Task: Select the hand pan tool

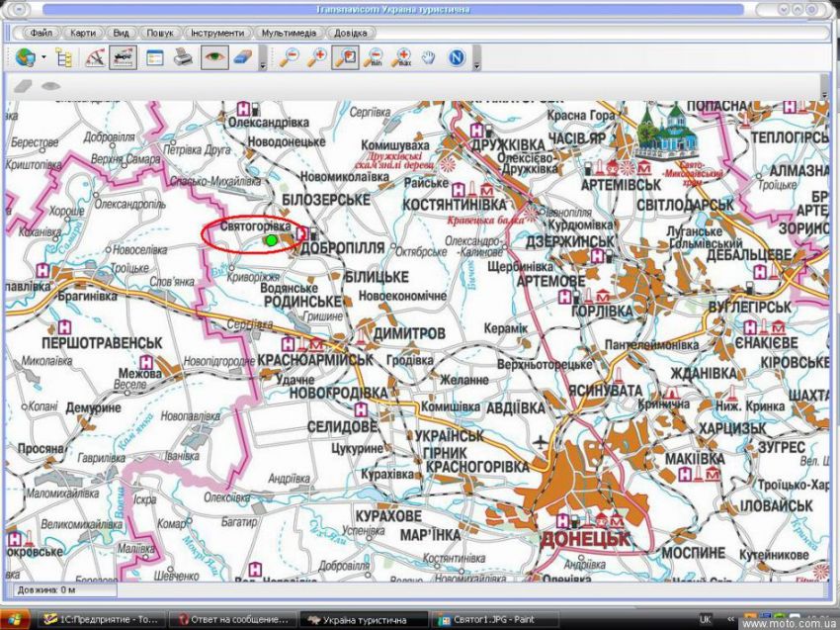Action: (428, 57)
